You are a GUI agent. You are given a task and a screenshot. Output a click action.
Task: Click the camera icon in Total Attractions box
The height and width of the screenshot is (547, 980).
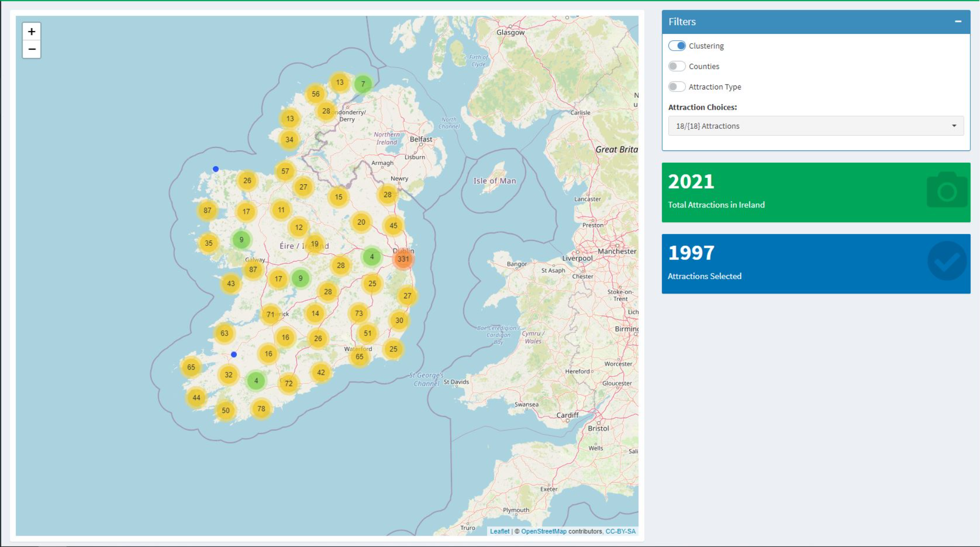[x=947, y=191]
